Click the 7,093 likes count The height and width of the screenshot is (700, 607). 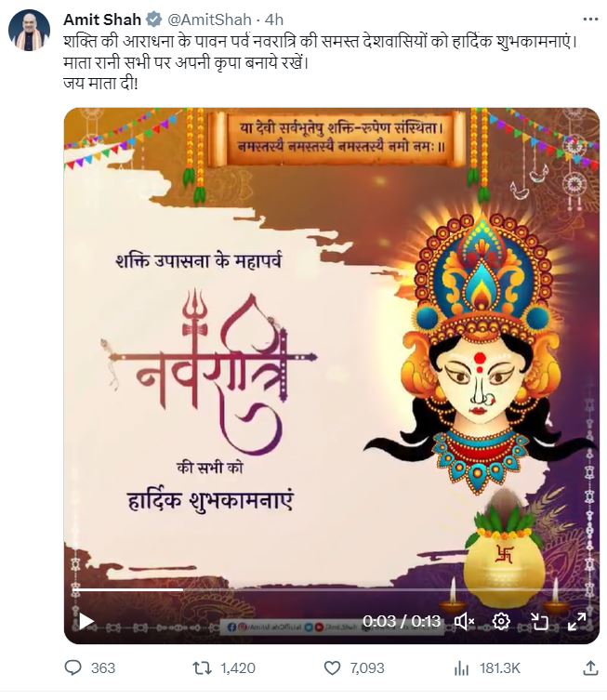click(x=367, y=667)
